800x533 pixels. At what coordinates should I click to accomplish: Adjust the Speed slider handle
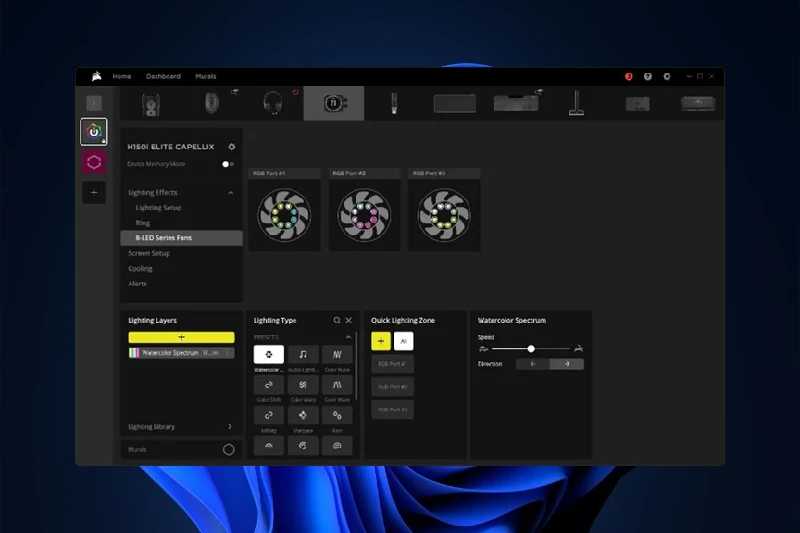coord(531,349)
